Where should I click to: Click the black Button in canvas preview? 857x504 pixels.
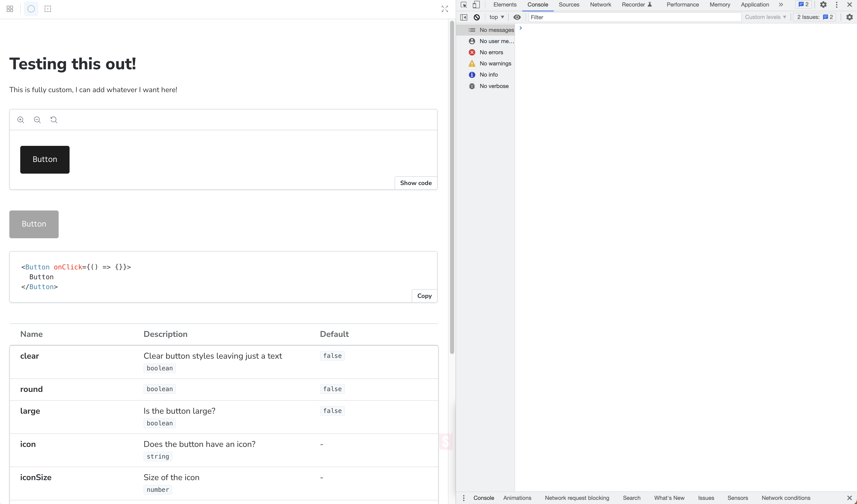tap(45, 160)
